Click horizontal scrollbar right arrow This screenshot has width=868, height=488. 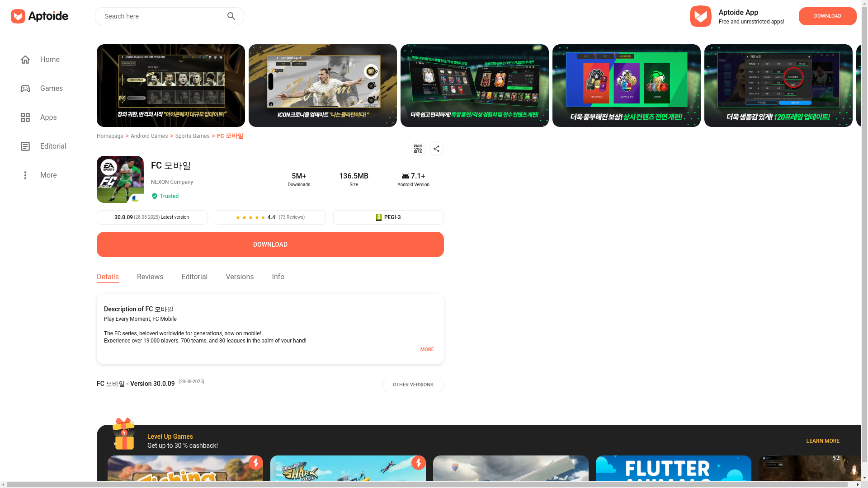click(x=858, y=485)
